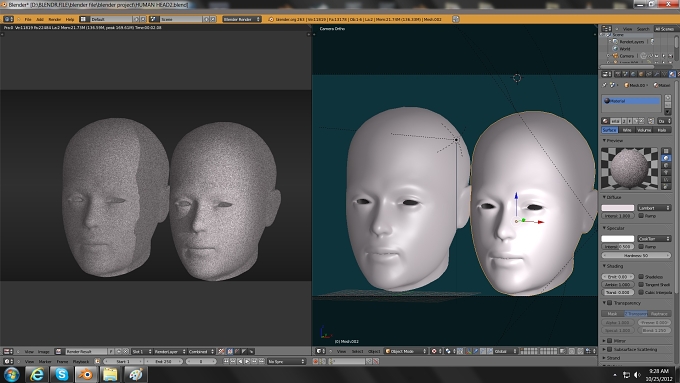Click the editor type icon in the 3D viewport header

click(x=319, y=351)
